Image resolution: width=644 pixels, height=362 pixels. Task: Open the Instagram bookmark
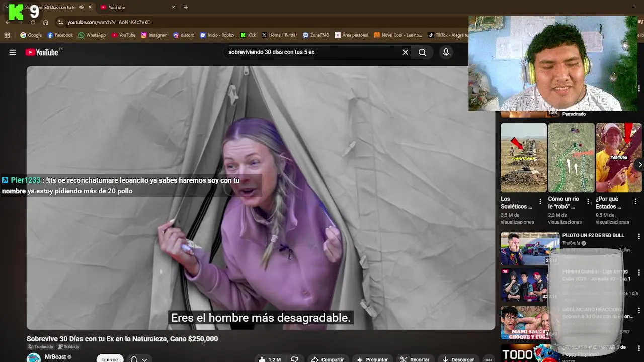click(x=154, y=35)
